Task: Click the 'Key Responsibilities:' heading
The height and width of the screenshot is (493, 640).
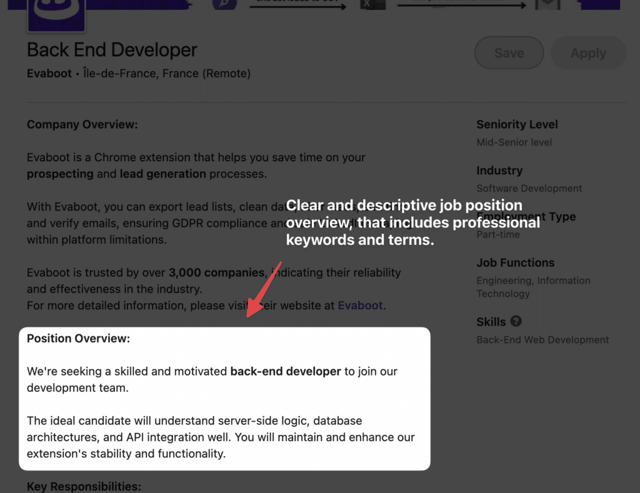Action: tap(84, 486)
